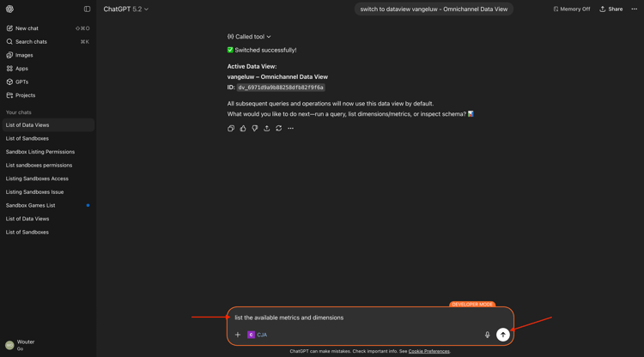This screenshot has width=644, height=357.
Task: Click the ChatGPT logo icon
Action: [x=9, y=9]
